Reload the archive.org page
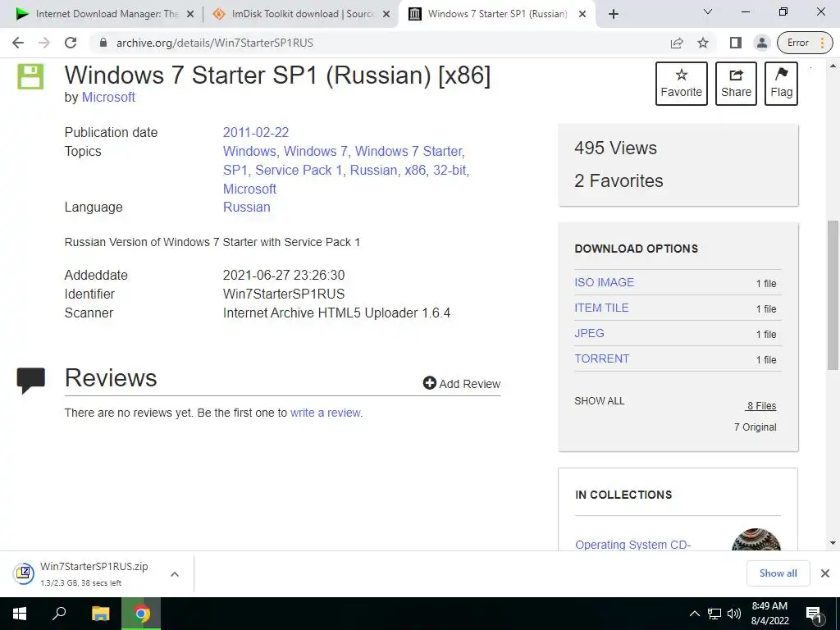 click(x=71, y=43)
